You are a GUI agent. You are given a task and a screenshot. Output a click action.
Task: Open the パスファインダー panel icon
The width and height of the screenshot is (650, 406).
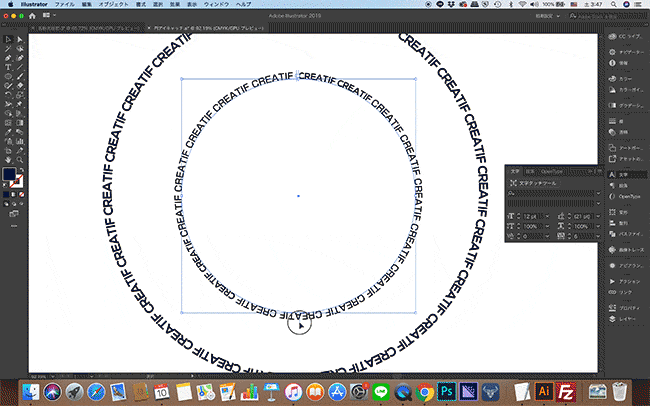pyautogui.click(x=612, y=234)
